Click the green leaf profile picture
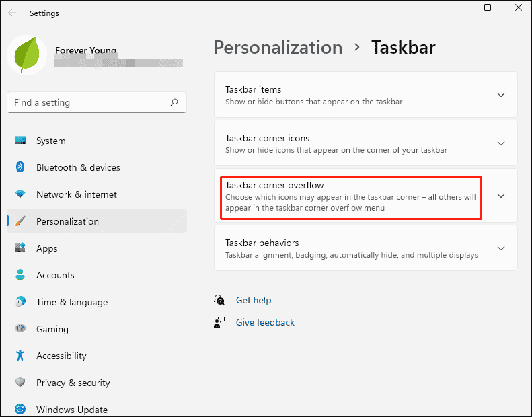 pyautogui.click(x=27, y=54)
